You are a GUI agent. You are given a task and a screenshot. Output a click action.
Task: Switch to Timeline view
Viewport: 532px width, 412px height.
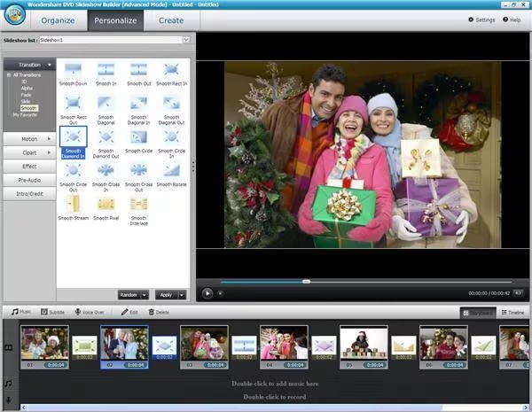(x=513, y=313)
